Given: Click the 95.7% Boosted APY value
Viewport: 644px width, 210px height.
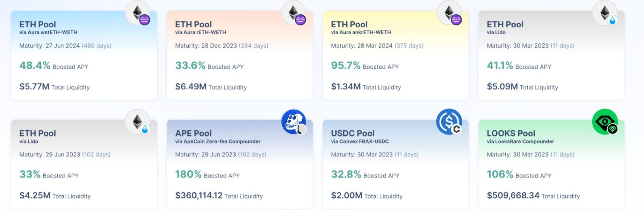Looking at the screenshot, I should [x=346, y=65].
